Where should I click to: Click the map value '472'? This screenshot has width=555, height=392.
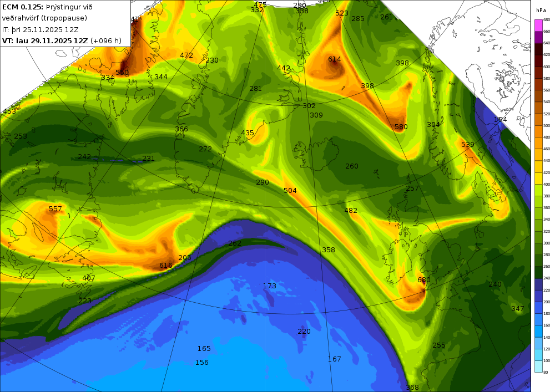[186, 55]
